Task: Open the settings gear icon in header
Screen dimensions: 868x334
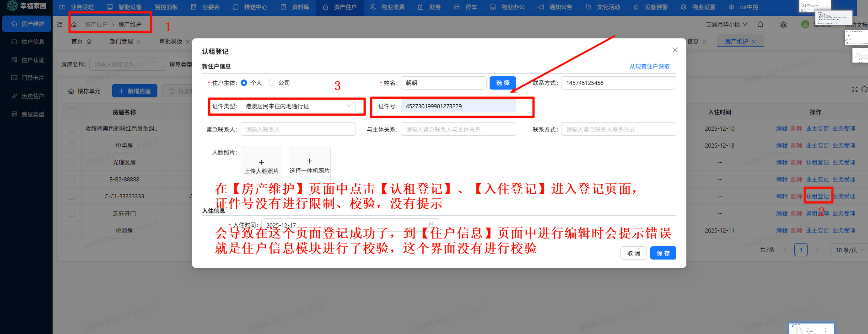Action: [783, 25]
